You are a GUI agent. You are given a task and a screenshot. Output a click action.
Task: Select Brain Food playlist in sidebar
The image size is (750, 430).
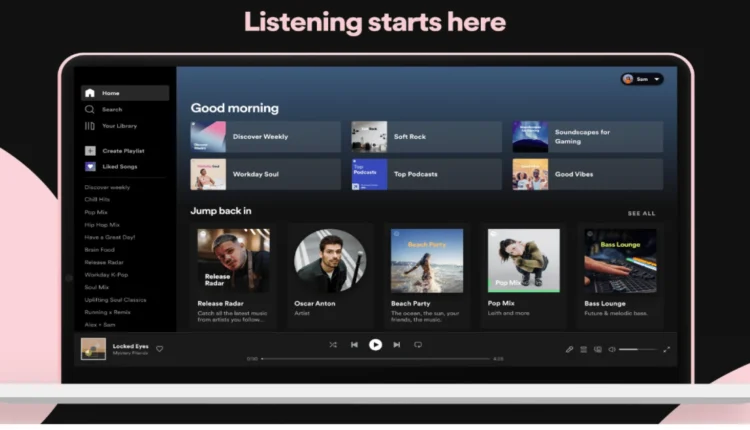point(99,250)
